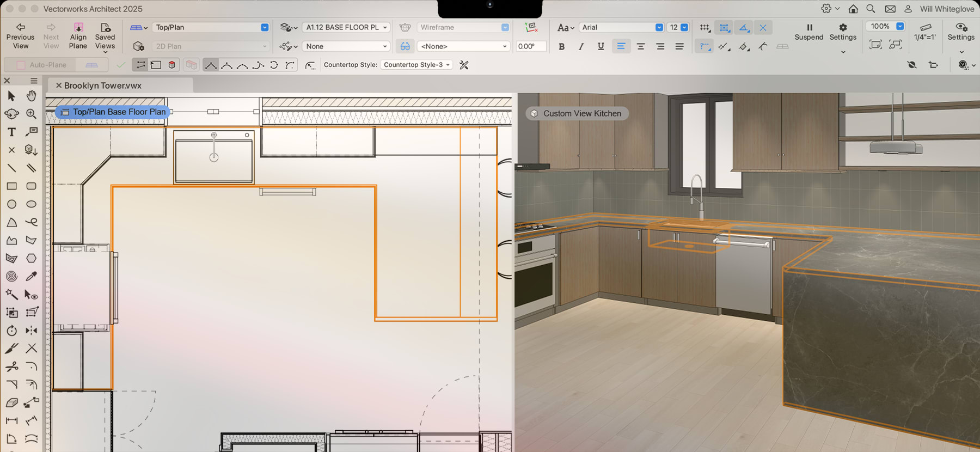The width and height of the screenshot is (980, 452).
Task: Select corner vertex polyline mode
Action: pos(211,65)
